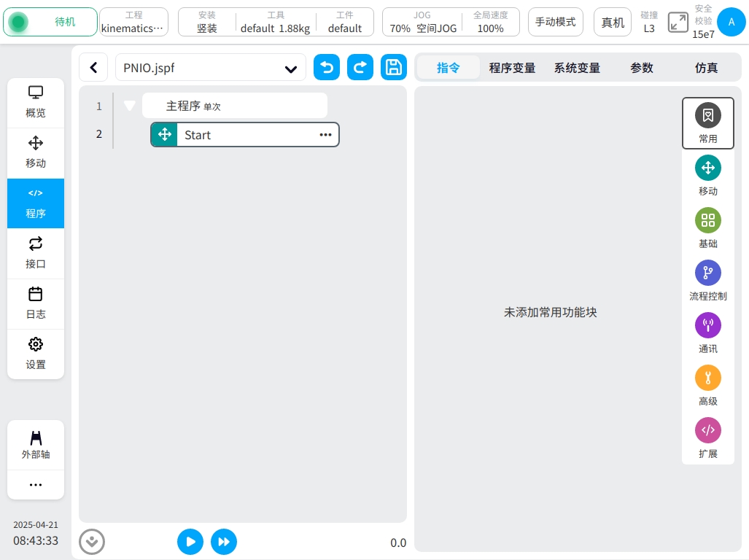Image resolution: width=749 pixels, height=560 pixels.
Task: Redo the last program edit
Action: 360,68
